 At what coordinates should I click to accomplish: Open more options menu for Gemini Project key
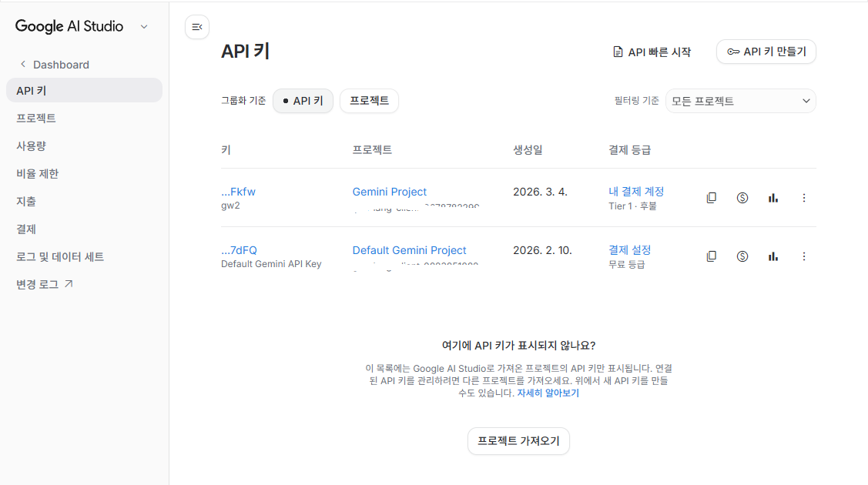804,197
